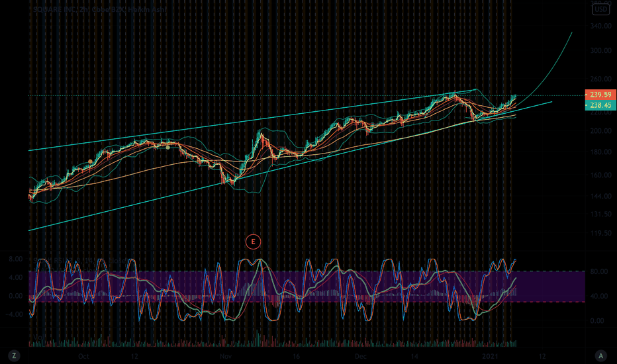Click the 14 date label
This screenshot has width=617, height=364.
click(x=414, y=356)
